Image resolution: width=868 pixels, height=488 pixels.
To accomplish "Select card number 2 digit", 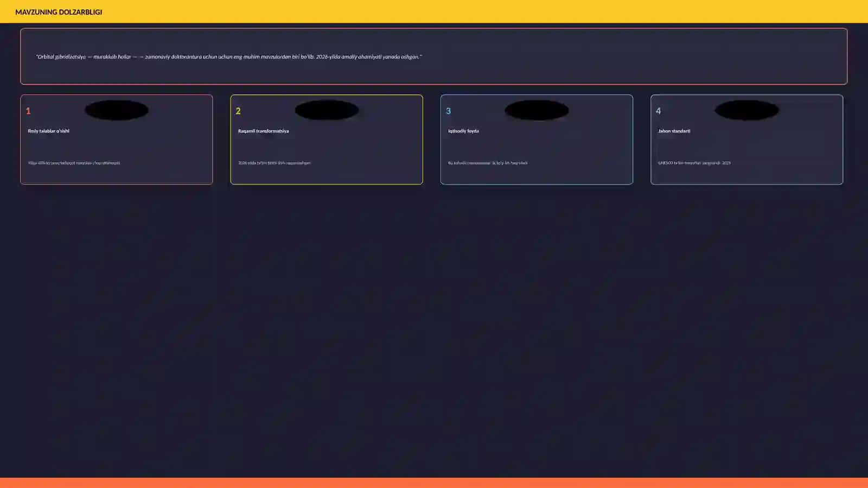I will [238, 111].
